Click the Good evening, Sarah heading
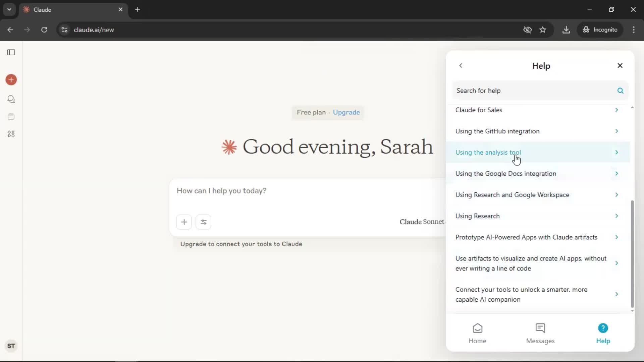The image size is (644, 362). point(338,147)
